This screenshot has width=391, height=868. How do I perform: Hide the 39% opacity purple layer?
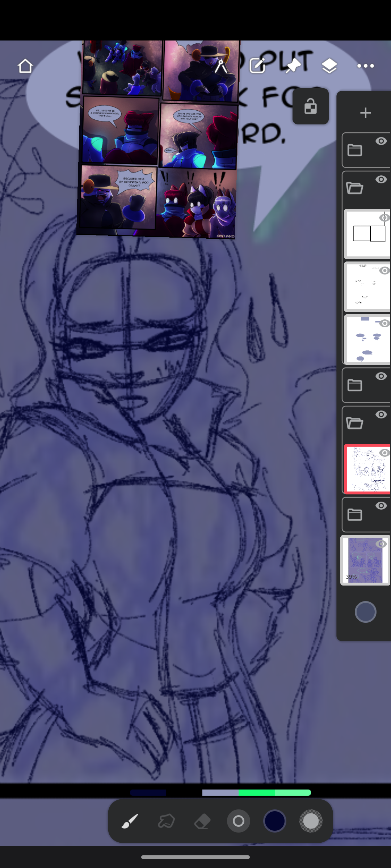click(x=381, y=544)
